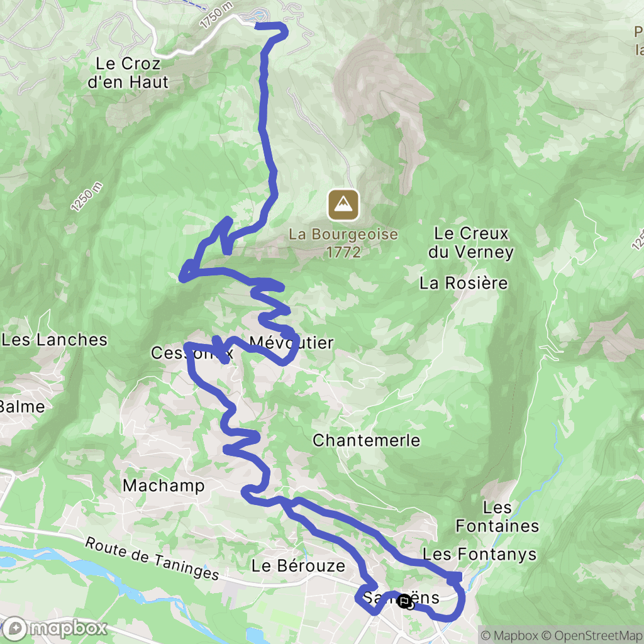
Task: Click the Le Creux du Verney label
Action: click(470, 243)
